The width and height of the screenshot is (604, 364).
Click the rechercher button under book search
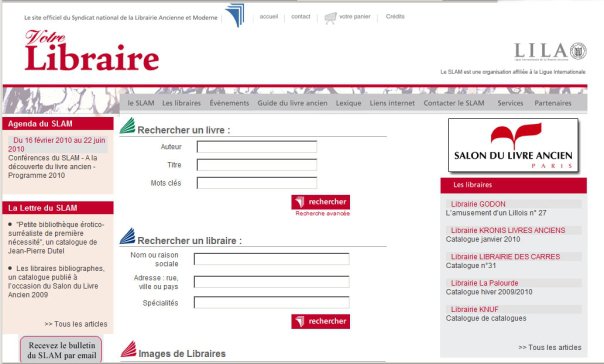pyautogui.click(x=320, y=202)
